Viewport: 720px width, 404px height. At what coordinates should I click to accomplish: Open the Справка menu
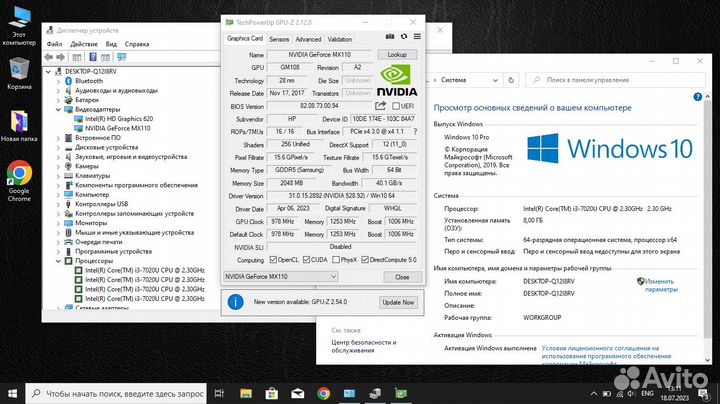[x=137, y=44]
